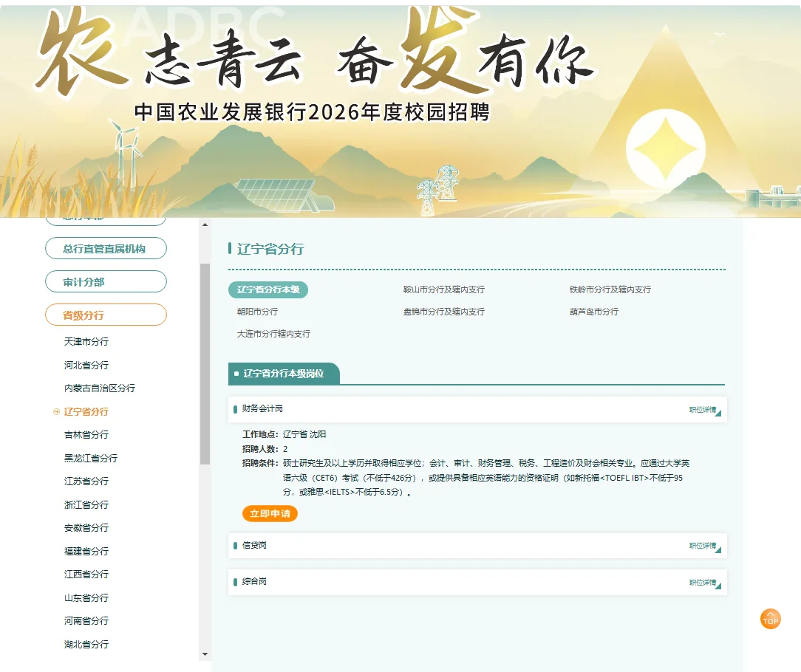Click sidebar scroll-up arrow

[205, 224]
